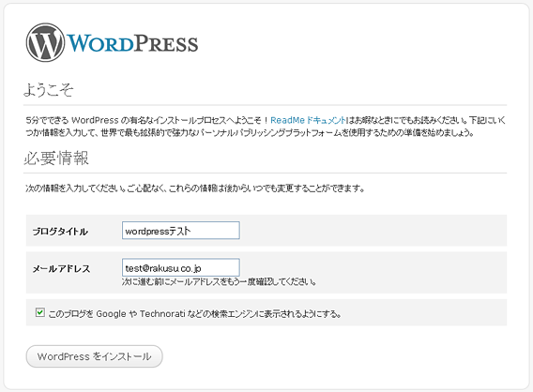Click the WordPress をインストール button
The height and width of the screenshot is (392, 533).
coord(95,356)
